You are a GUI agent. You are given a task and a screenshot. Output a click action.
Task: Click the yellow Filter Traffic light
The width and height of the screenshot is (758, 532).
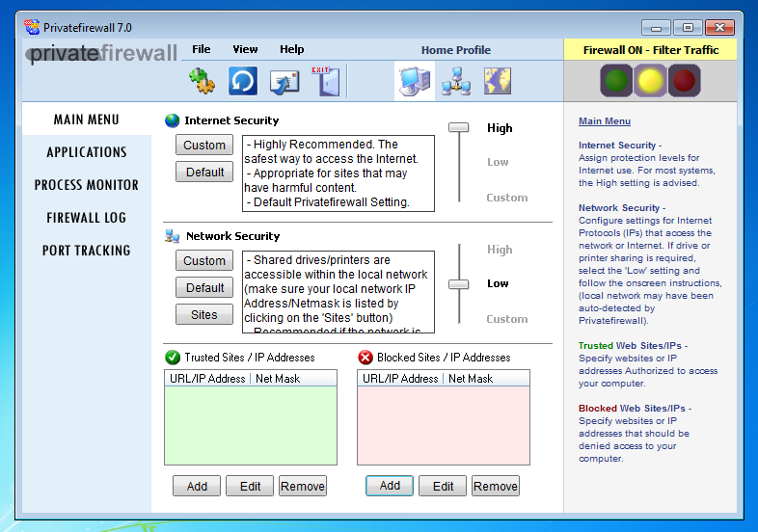650,80
